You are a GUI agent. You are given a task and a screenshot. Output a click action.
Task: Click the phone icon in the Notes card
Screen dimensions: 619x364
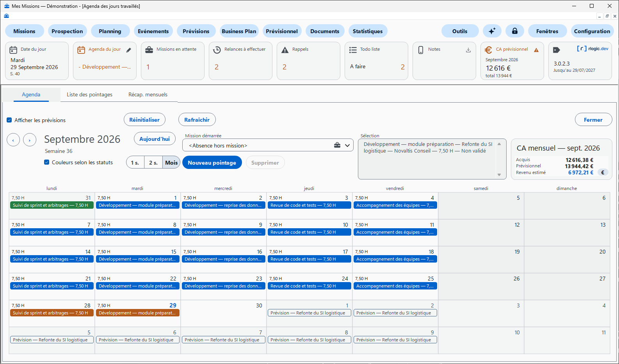[421, 50]
